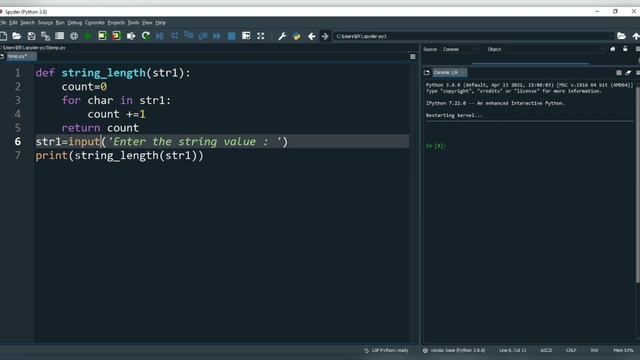Image resolution: width=640 pixels, height=360 pixels.
Task: Start debugging the file
Action: point(160,36)
